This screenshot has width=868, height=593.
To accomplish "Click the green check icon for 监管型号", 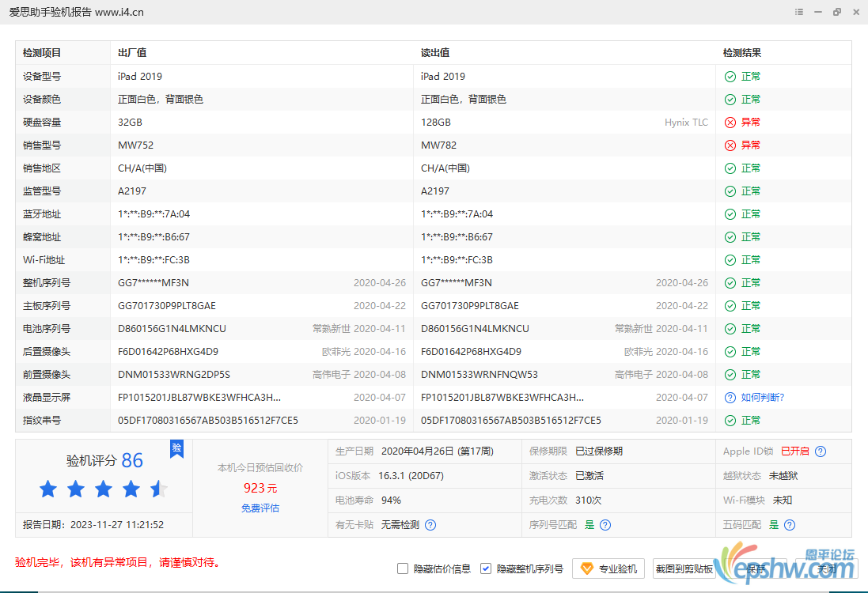I will (730, 191).
